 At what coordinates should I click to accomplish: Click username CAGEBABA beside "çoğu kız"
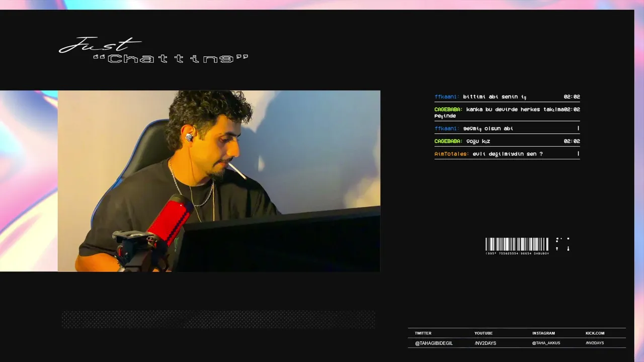448,141
